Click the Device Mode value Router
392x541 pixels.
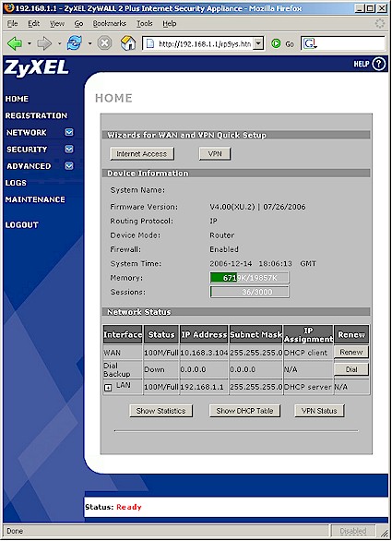[x=221, y=235]
